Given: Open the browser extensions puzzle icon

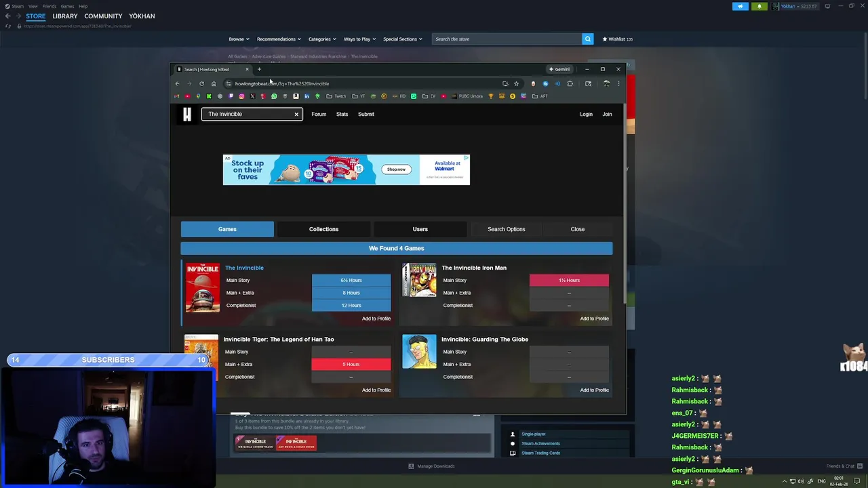Looking at the screenshot, I should point(570,83).
